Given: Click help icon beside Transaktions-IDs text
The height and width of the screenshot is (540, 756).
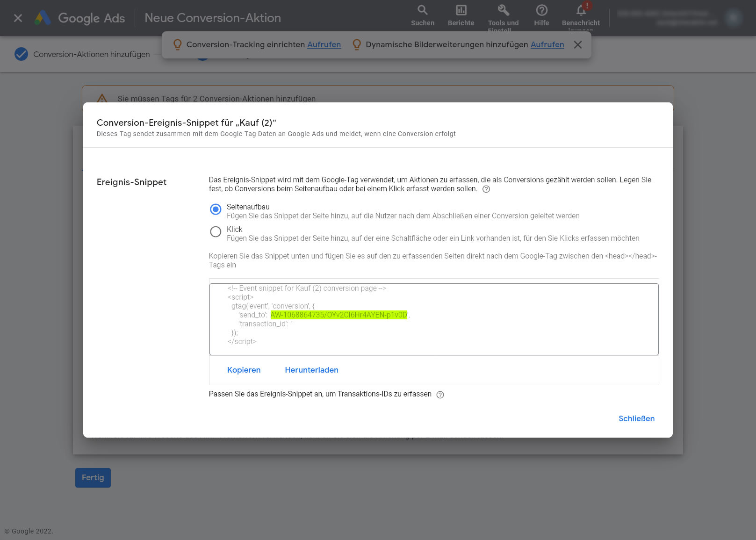Looking at the screenshot, I should coord(440,395).
